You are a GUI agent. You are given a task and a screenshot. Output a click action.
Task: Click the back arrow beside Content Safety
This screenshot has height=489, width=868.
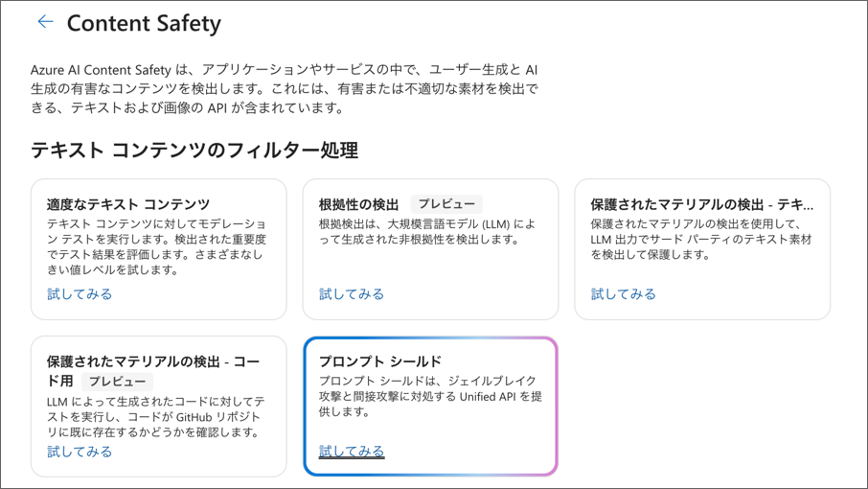pos(45,22)
